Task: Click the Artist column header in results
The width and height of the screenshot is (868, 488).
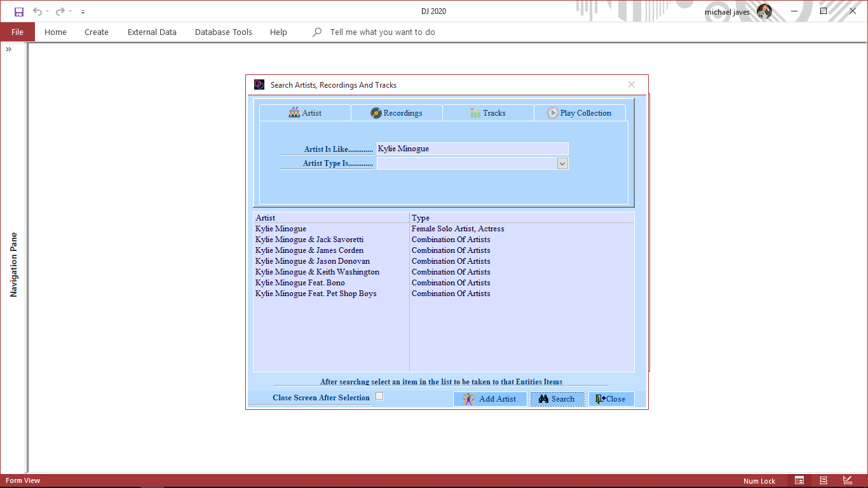Action: 331,218
